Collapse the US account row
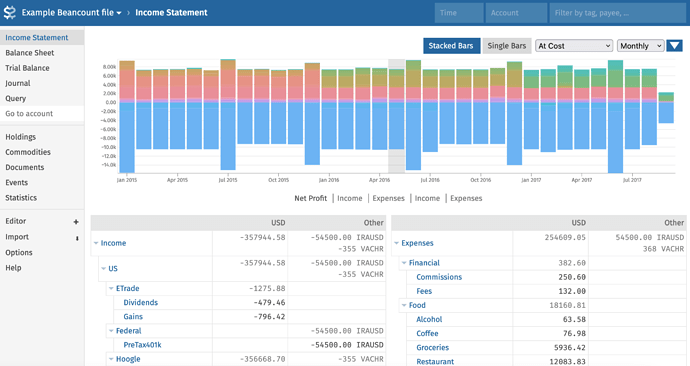 tap(103, 268)
